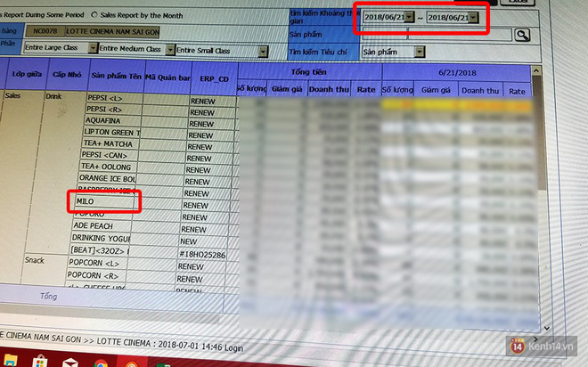This screenshot has width=588, height=367.
Task: Select the ADE PEACH product row
Action: tap(102, 225)
